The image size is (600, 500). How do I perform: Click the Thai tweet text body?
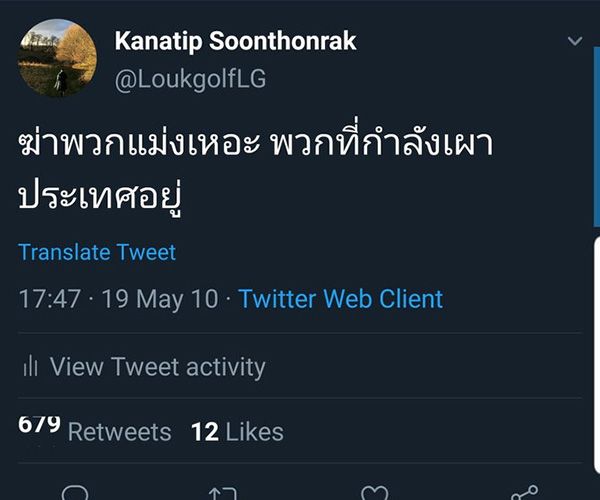pyautogui.click(x=255, y=169)
